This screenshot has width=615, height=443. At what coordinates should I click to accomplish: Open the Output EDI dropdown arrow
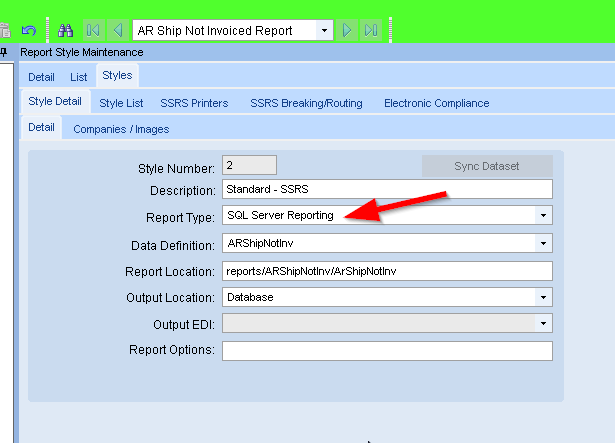[543, 323]
